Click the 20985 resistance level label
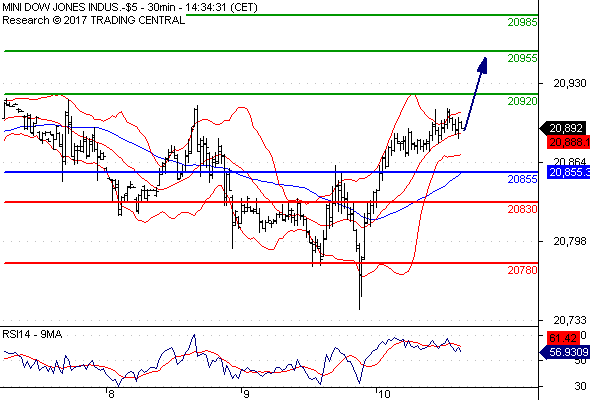The width and height of the screenshot is (590, 400). (x=522, y=22)
